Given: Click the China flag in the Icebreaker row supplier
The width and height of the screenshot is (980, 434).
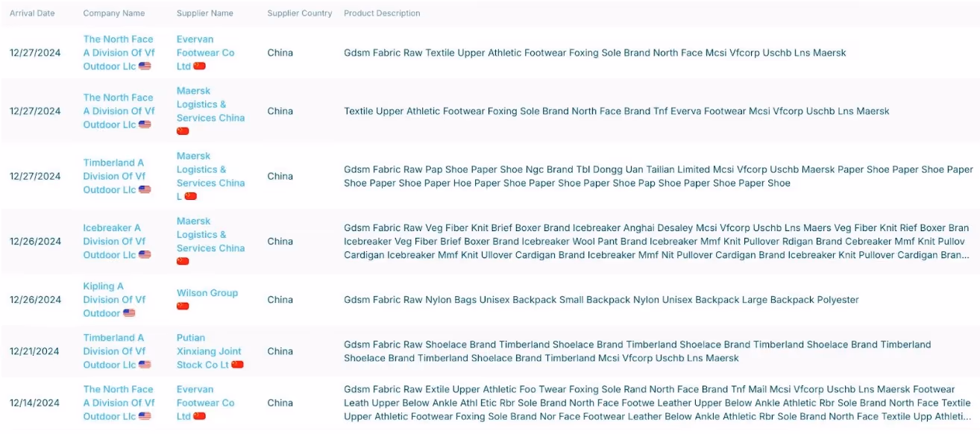Looking at the screenshot, I should click(x=183, y=262).
